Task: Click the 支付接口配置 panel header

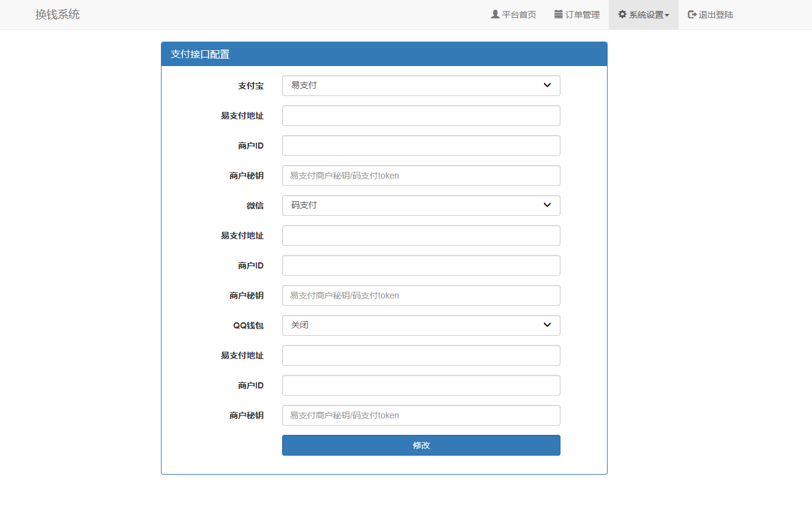Action: pos(200,54)
